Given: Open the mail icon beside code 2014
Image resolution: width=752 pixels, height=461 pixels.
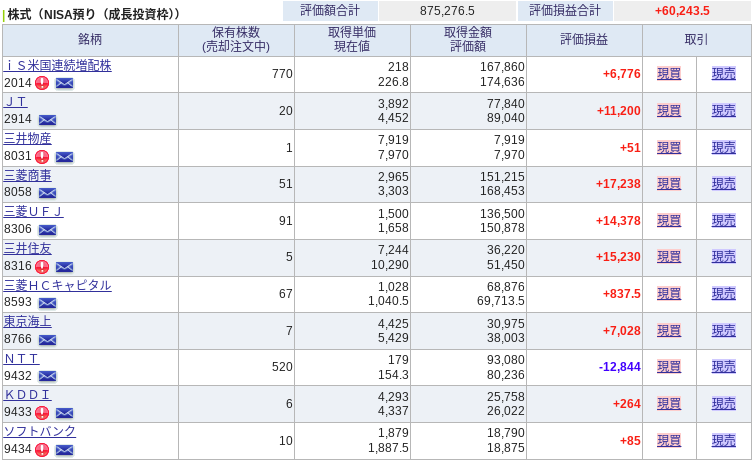Looking at the screenshot, I should pyautogui.click(x=64, y=83).
